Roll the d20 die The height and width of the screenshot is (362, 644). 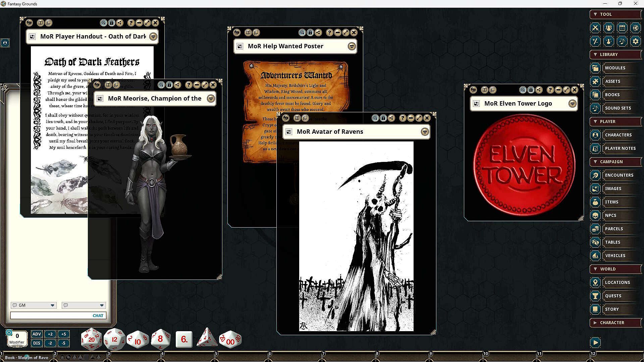pyautogui.click(x=91, y=339)
